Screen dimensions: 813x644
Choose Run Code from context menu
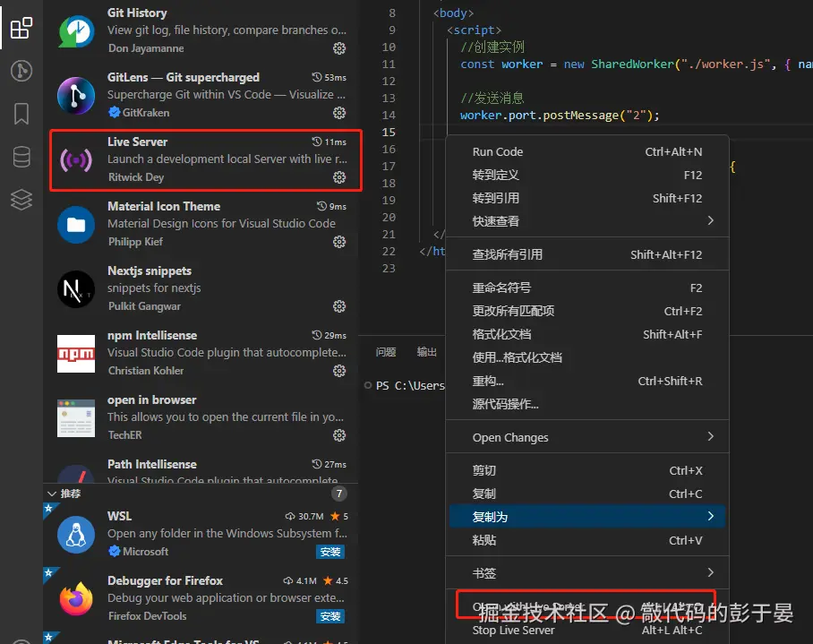pyautogui.click(x=587, y=152)
